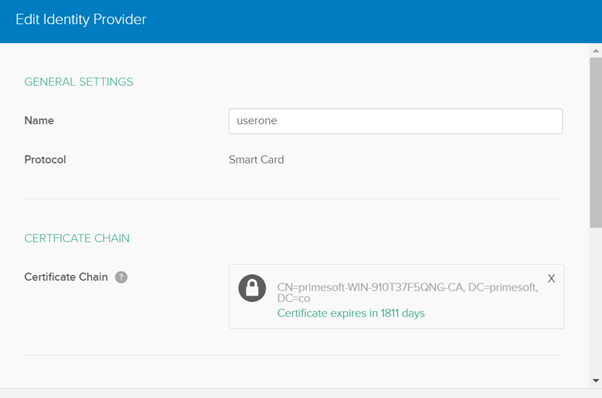The image size is (602, 398).
Task: Click the 'Protocol' label
Action: click(45, 160)
